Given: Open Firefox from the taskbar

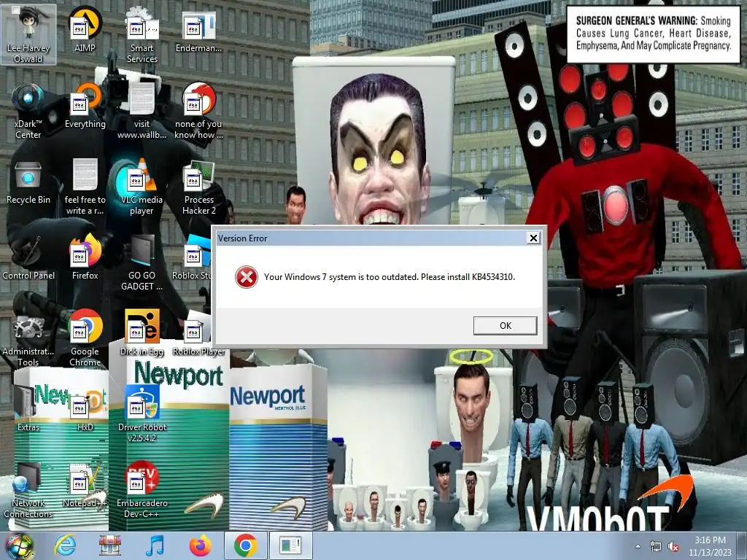Looking at the screenshot, I should pyautogui.click(x=200, y=545).
